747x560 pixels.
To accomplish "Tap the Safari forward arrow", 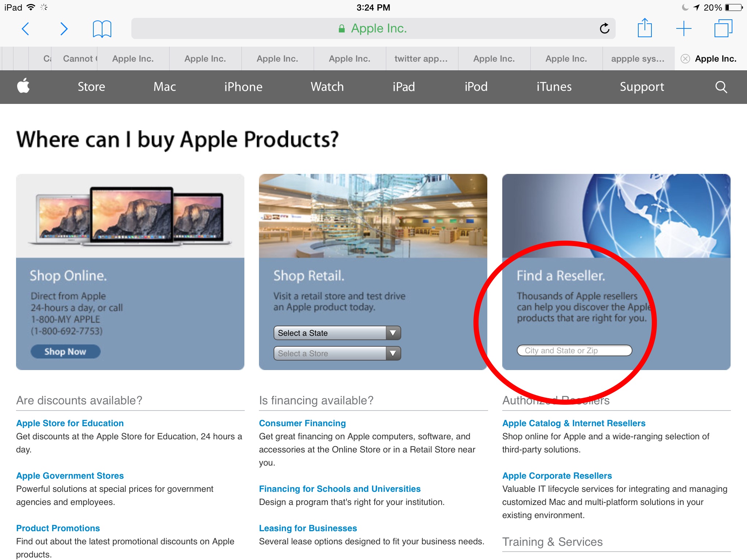I will [x=64, y=28].
